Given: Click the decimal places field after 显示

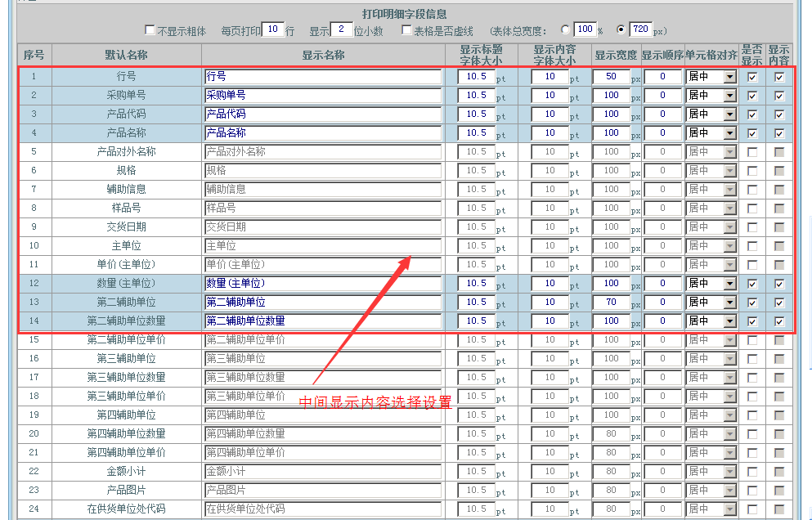Looking at the screenshot, I should (x=341, y=30).
